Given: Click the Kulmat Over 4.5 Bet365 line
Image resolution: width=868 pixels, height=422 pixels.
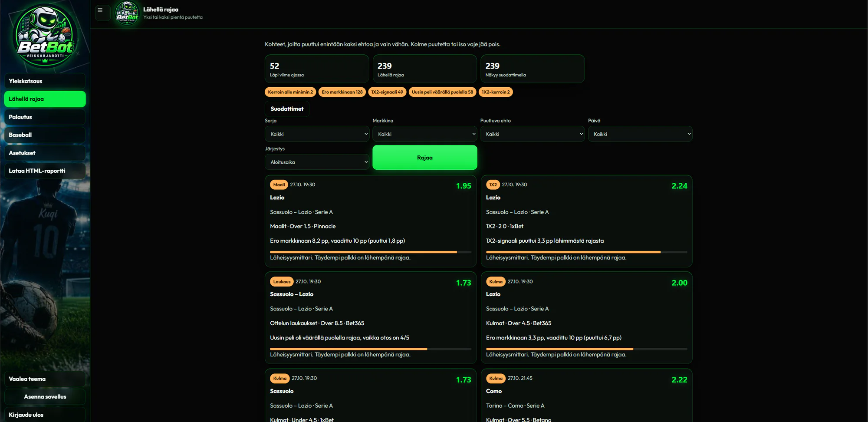Looking at the screenshot, I should pos(519,323).
